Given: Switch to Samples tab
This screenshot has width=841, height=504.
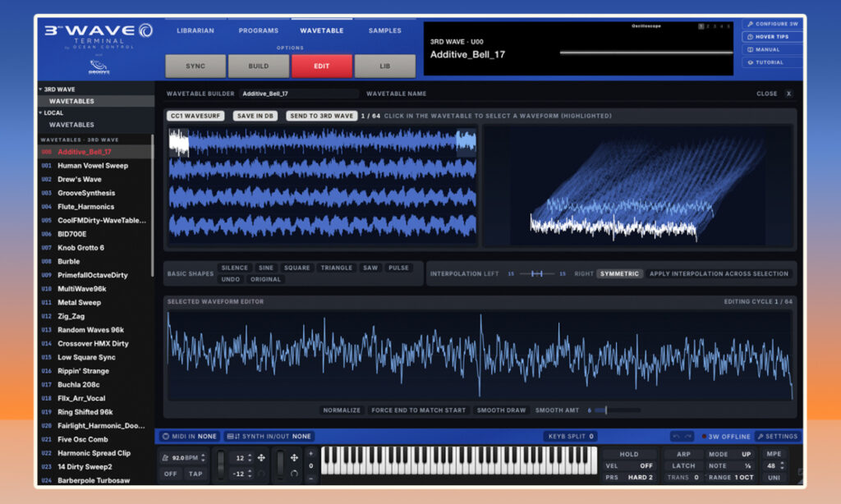Looking at the screenshot, I should 384,30.
